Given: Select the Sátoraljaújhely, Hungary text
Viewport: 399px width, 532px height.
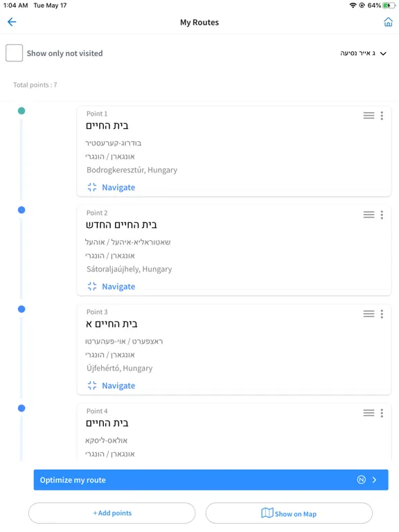Looking at the screenshot, I should tap(130, 269).
